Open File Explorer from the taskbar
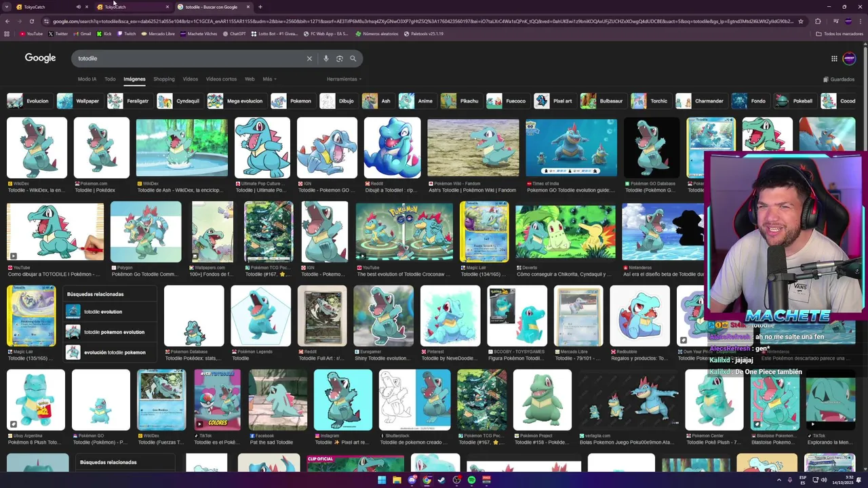This screenshot has height=488, width=868. [x=397, y=480]
